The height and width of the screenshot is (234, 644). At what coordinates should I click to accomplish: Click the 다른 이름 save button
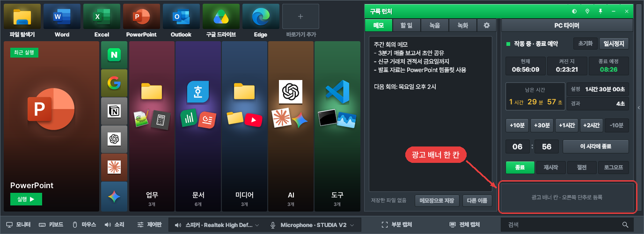pyautogui.click(x=477, y=200)
